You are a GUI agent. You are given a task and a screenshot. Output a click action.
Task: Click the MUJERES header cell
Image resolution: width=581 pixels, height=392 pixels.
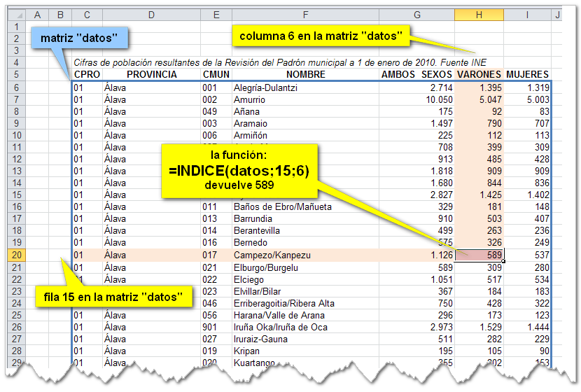(527, 75)
